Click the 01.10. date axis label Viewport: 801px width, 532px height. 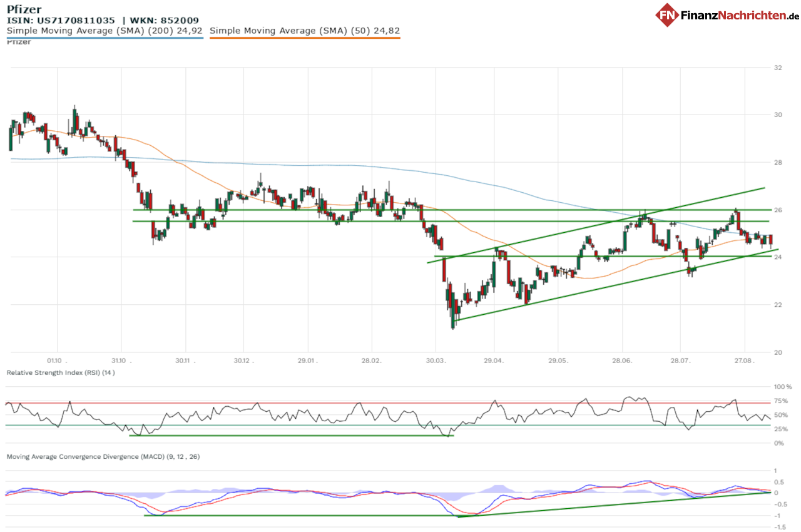click(58, 361)
